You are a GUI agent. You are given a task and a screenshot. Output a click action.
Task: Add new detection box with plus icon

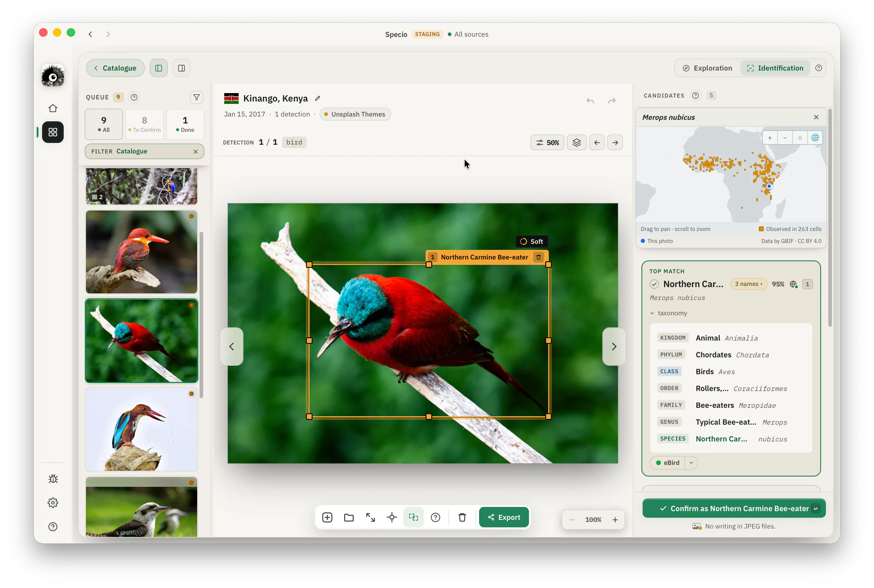tap(327, 517)
